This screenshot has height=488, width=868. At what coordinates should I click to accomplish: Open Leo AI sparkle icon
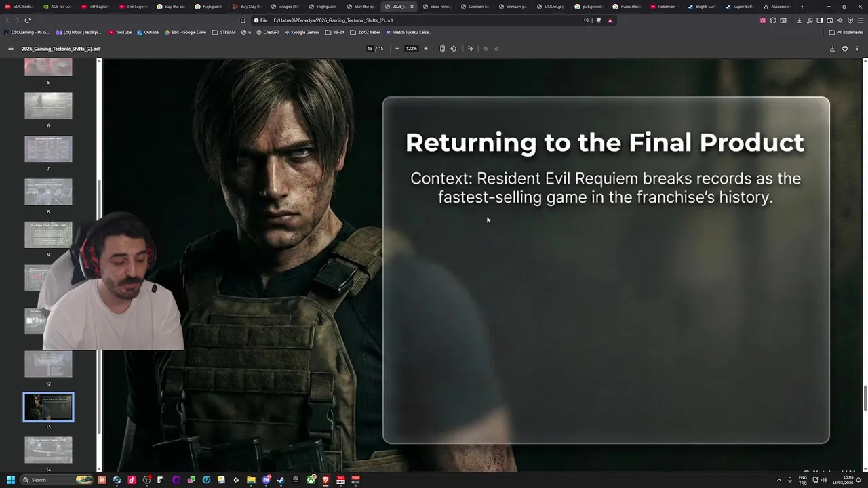840,20
